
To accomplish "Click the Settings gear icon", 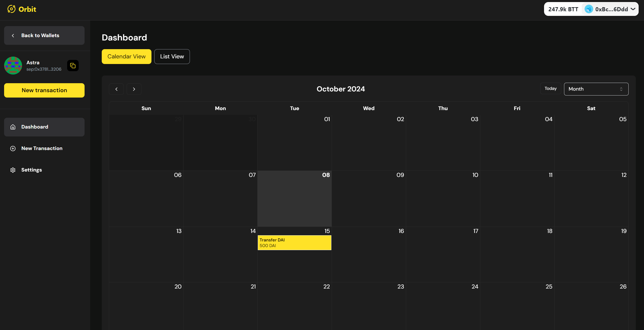I will pyautogui.click(x=13, y=170).
